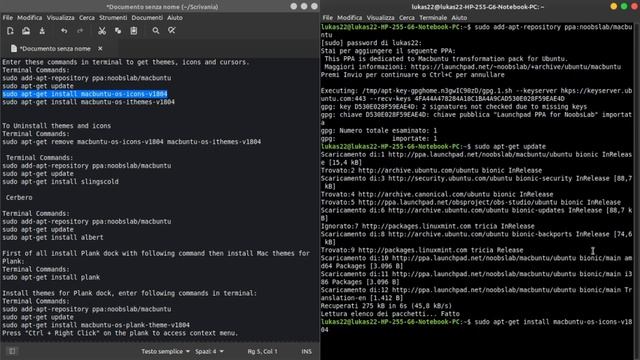Click the open file icon in editor toolbar
The width and height of the screenshot is (640, 360).
click(x=26, y=31)
